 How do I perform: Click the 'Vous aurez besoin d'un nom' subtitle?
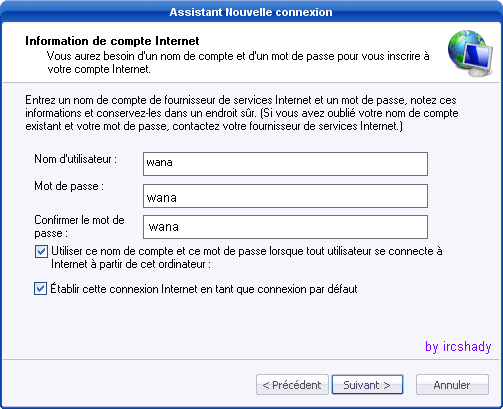238,62
